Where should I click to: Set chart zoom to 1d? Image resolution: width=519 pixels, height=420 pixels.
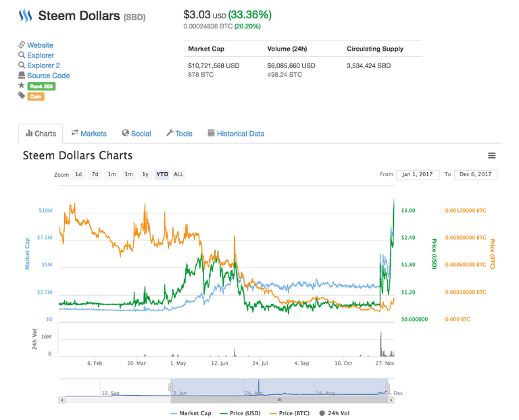[78, 175]
